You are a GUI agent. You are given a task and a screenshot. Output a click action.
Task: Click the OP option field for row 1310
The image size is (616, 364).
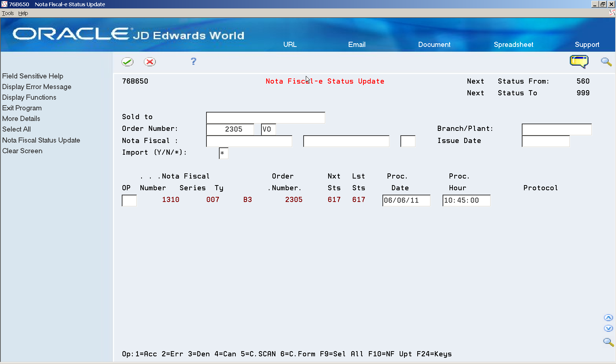click(129, 201)
